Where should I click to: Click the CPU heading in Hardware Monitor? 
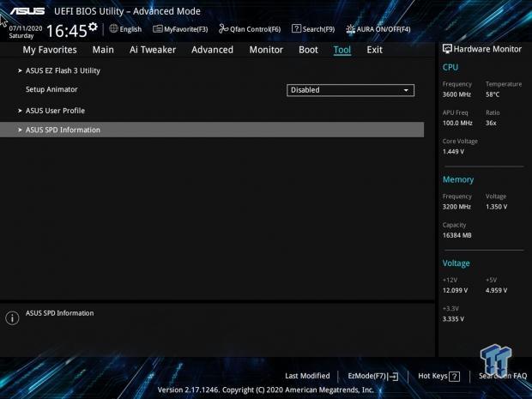(450, 67)
